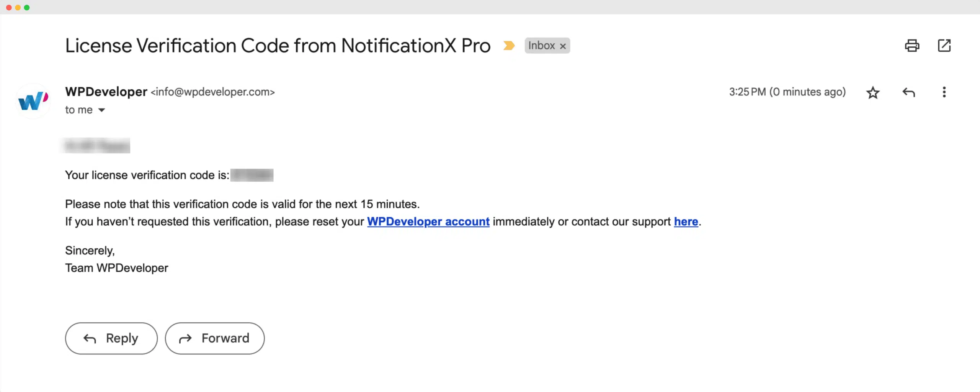This screenshot has width=980, height=392.
Task: Click the 'Team WPDeveloper' signature
Action: click(117, 268)
